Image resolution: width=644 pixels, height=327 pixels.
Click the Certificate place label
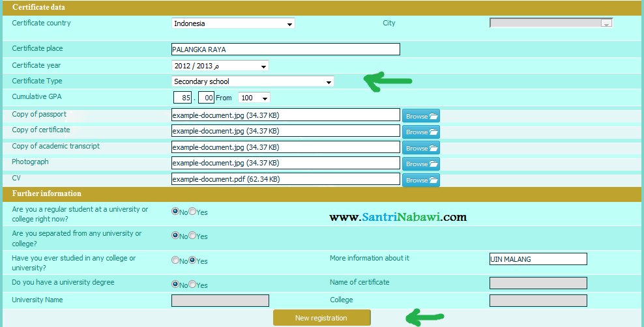click(37, 48)
